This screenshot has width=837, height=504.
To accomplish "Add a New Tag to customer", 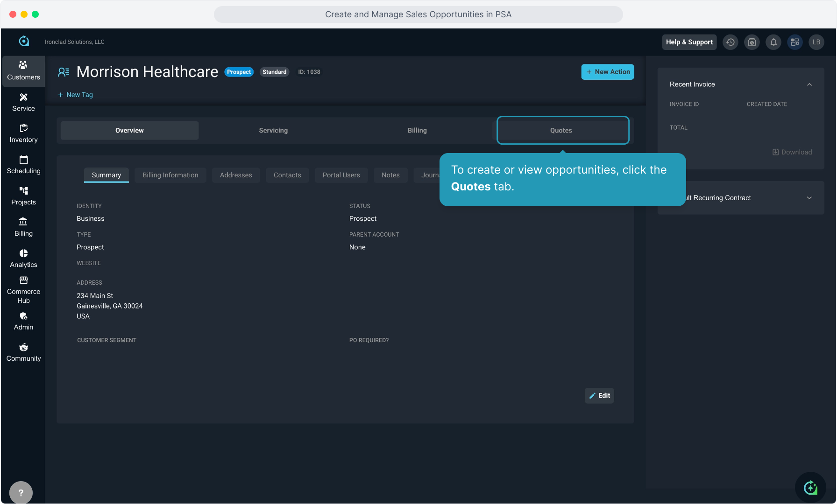I will (x=75, y=95).
